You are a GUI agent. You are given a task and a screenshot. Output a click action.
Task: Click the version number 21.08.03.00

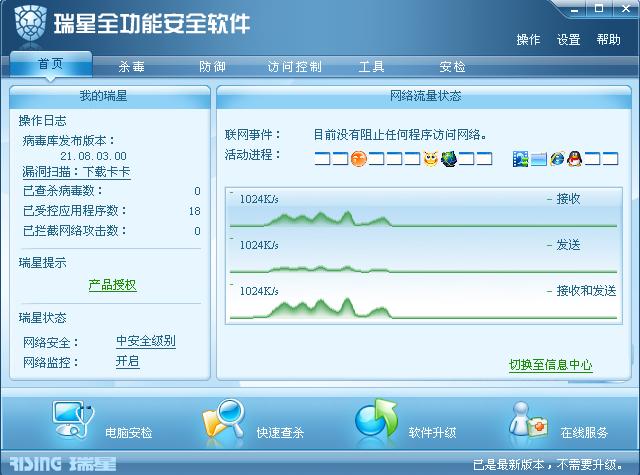(x=93, y=156)
